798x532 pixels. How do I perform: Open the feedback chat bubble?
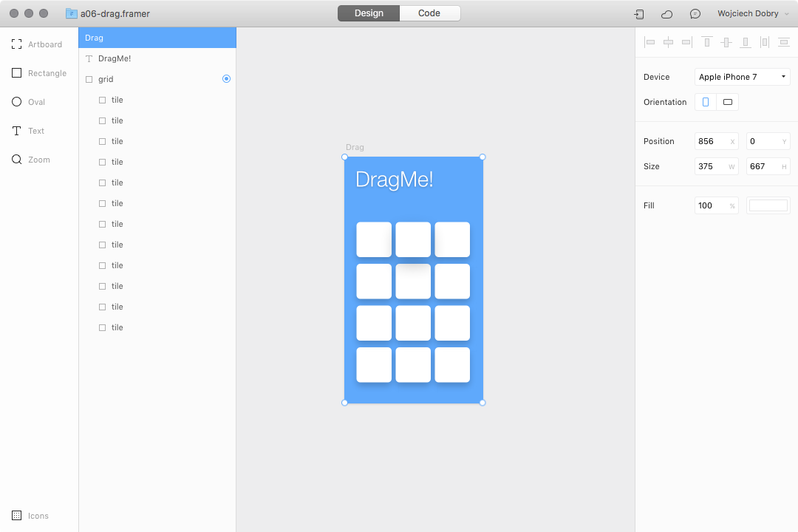(x=695, y=13)
